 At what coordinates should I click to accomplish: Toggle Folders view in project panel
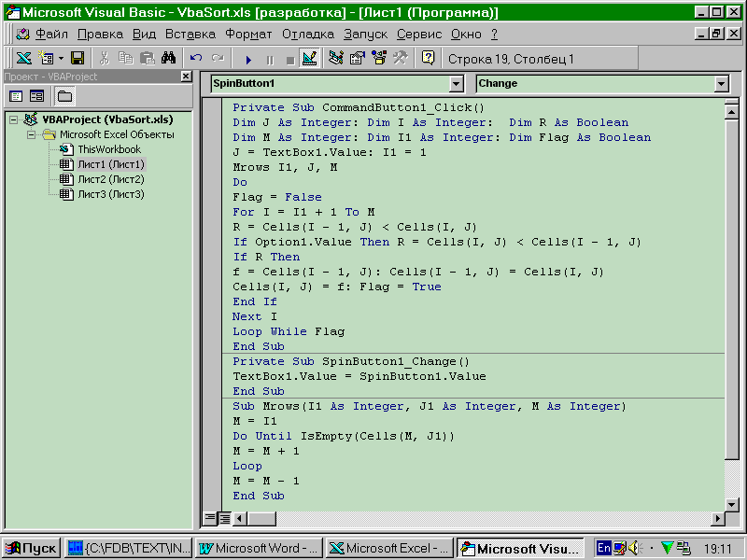(64, 96)
